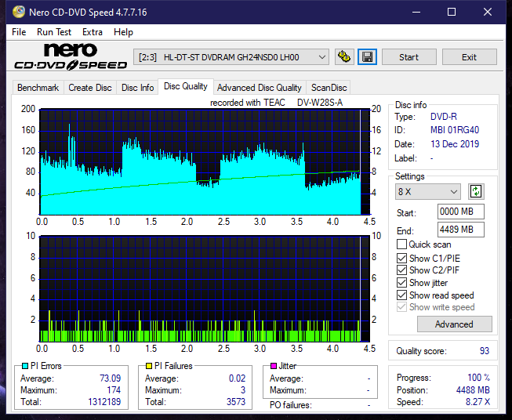
Task: Toggle Show jitter checkbox
Action: coord(401,283)
